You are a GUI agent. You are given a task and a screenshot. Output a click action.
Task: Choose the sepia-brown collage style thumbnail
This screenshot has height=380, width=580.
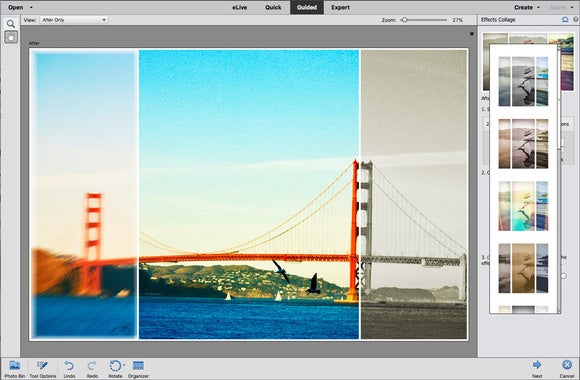coord(523,144)
